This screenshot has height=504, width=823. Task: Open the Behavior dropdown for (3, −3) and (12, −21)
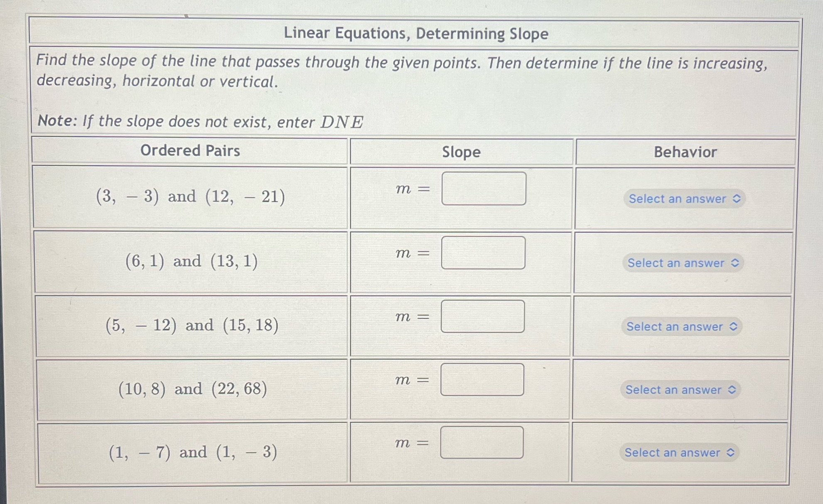(x=685, y=199)
